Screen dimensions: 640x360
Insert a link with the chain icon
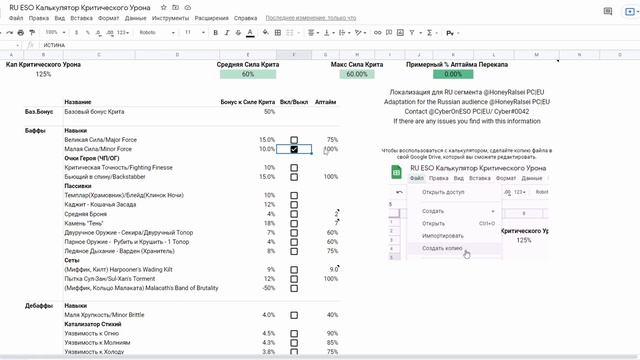click(378, 33)
